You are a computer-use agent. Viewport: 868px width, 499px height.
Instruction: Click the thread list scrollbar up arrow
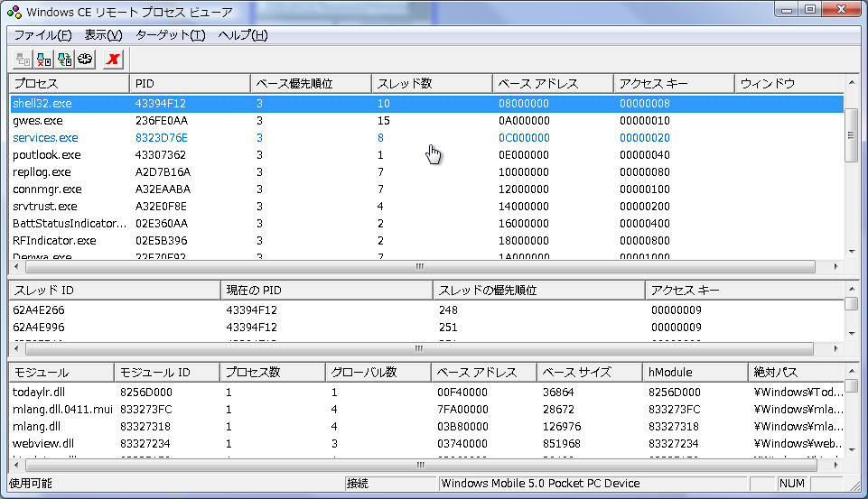(852, 289)
